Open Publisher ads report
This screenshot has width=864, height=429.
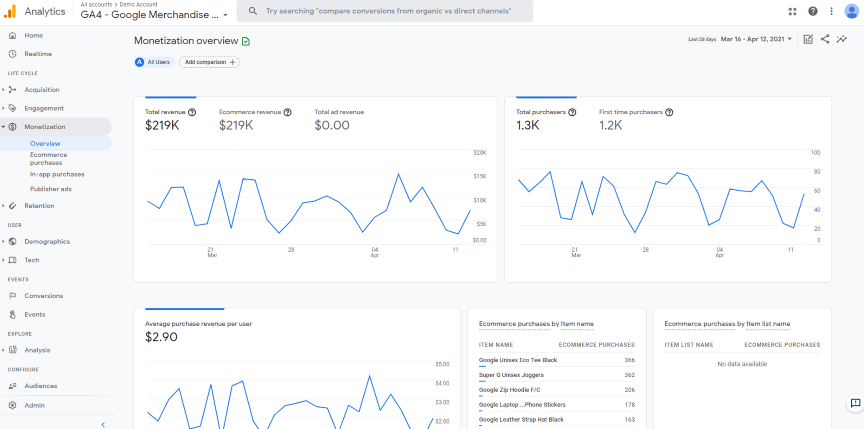51,189
